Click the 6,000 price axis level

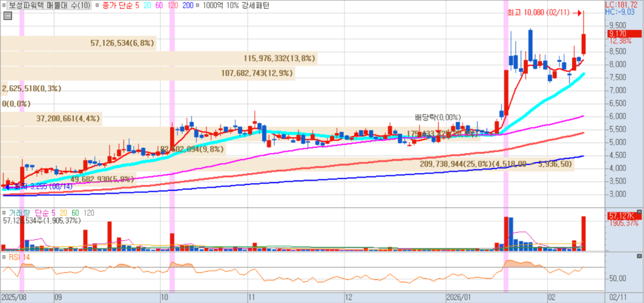[x=617, y=117]
